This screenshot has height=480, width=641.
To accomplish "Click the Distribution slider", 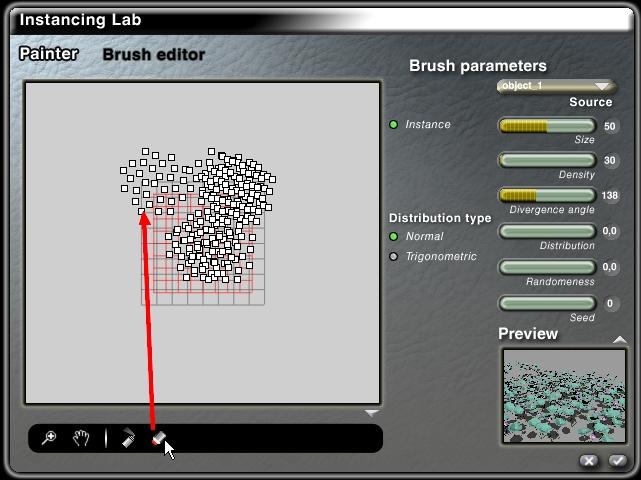I will (x=547, y=231).
